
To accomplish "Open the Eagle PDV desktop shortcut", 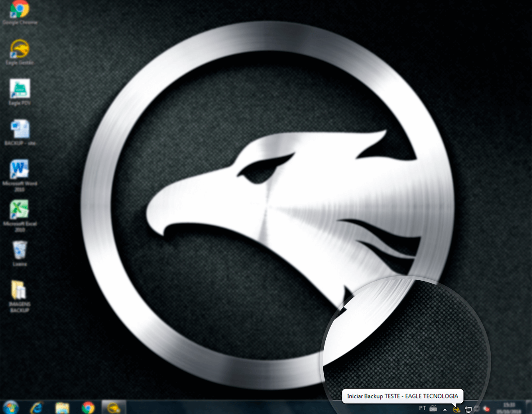I will pyautogui.click(x=20, y=92).
